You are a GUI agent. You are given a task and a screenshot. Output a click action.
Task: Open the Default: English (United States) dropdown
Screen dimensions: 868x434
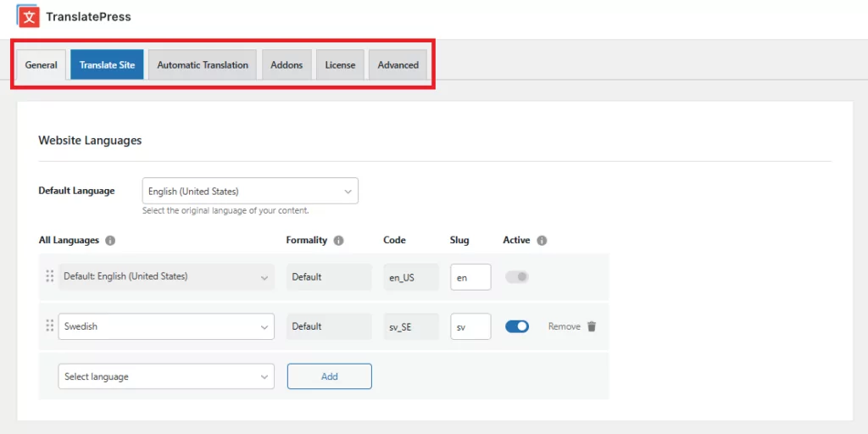click(166, 277)
